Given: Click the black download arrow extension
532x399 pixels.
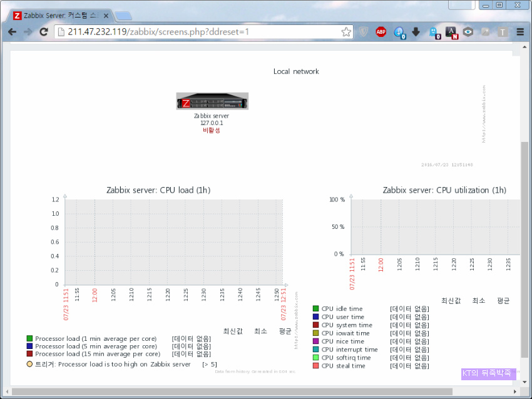Looking at the screenshot, I should pyautogui.click(x=416, y=32).
